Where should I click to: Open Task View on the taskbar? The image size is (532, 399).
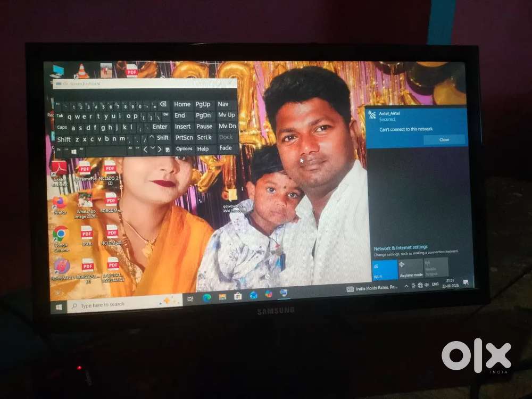coord(190,298)
